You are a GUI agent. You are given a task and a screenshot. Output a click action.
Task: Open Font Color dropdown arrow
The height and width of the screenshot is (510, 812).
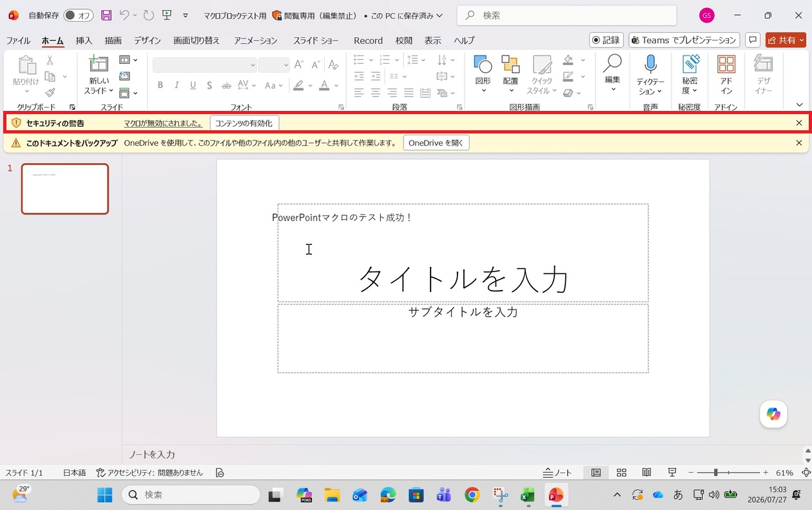336,85
